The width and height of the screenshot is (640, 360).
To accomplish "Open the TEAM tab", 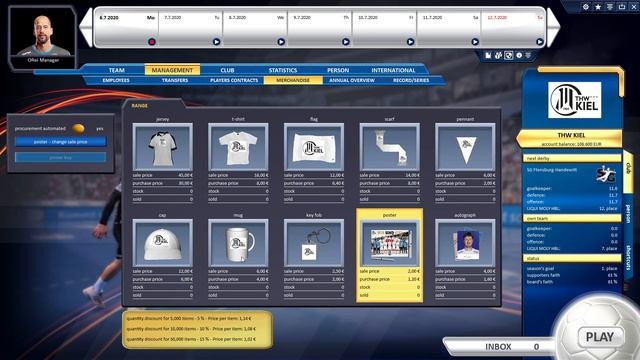I will pos(117,70).
